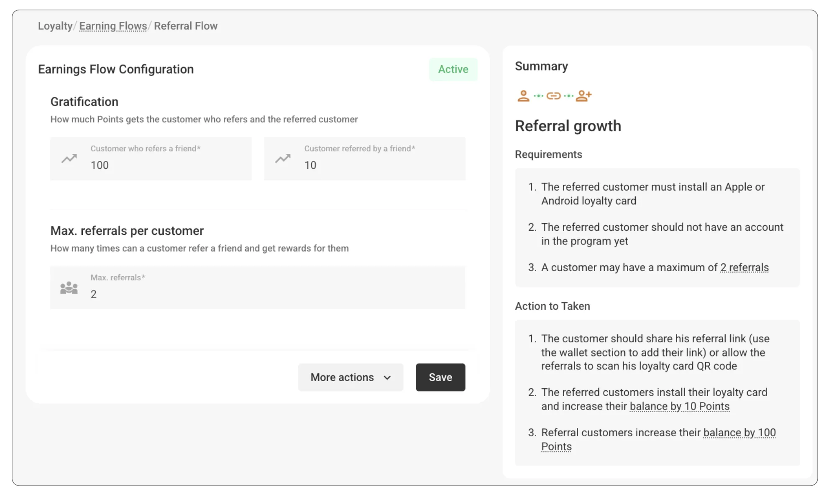This screenshot has width=839, height=504.
Task: Click the group people icon for Max. referrals
Action: (x=69, y=288)
